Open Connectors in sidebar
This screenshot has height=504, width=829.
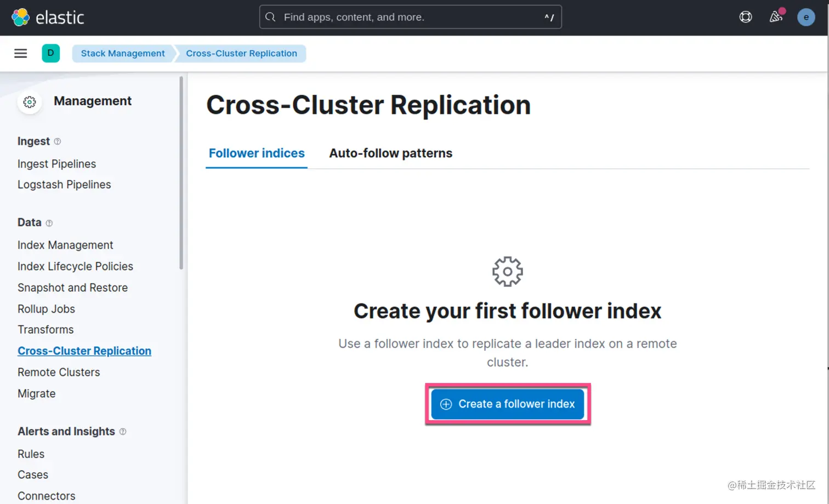pyautogui.click(x=47, y=496)
